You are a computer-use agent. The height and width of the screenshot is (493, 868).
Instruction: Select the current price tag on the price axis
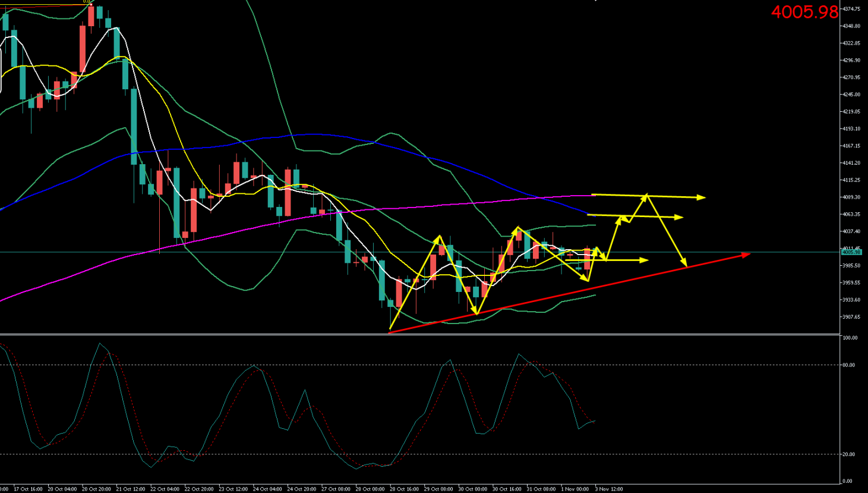pyautogui.click(x=851, y=252)
